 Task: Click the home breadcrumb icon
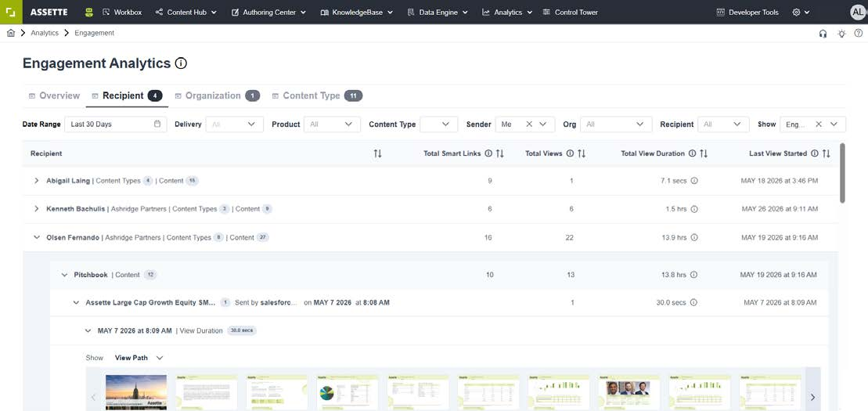pyautogui.click(x=10, y=33)
